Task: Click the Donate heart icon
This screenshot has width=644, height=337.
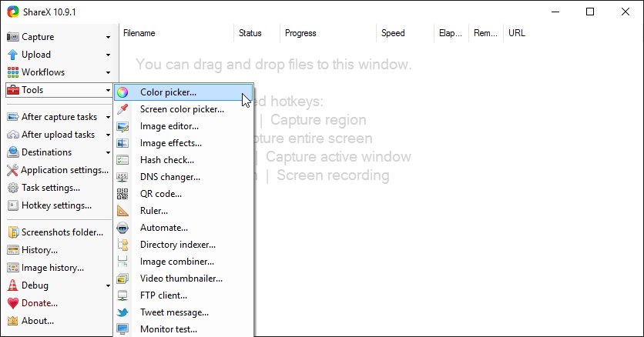Action: (13, 303)
